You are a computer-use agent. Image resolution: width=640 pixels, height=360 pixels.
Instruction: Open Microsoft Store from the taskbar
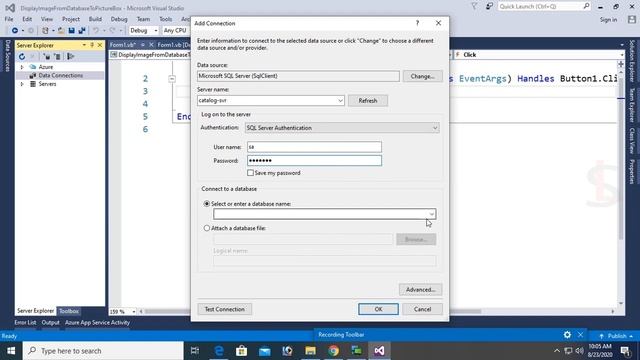click(241, 351)
